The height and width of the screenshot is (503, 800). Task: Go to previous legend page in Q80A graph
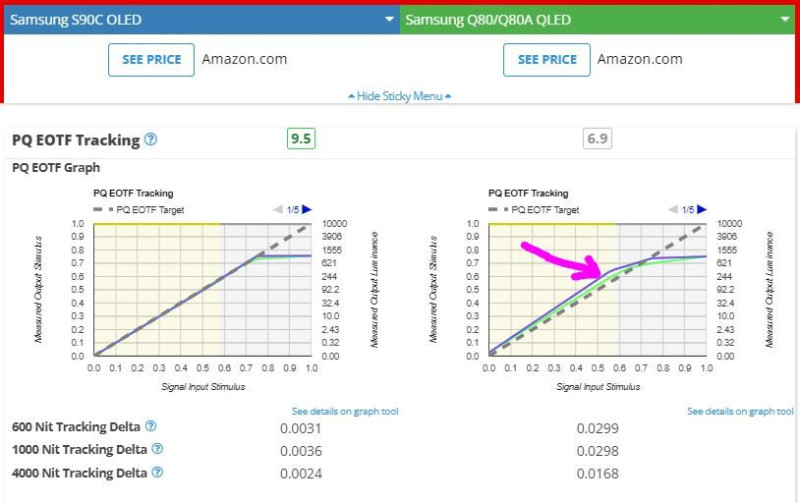673,209
